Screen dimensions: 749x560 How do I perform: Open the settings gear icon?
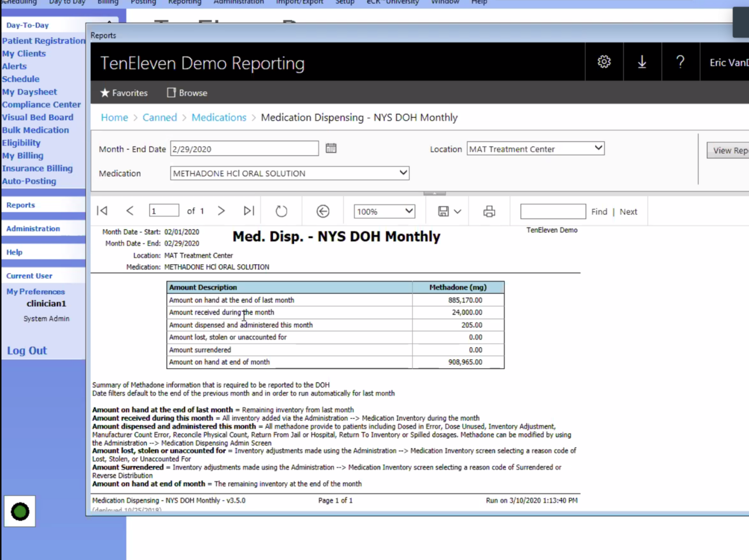click(604, 62)
